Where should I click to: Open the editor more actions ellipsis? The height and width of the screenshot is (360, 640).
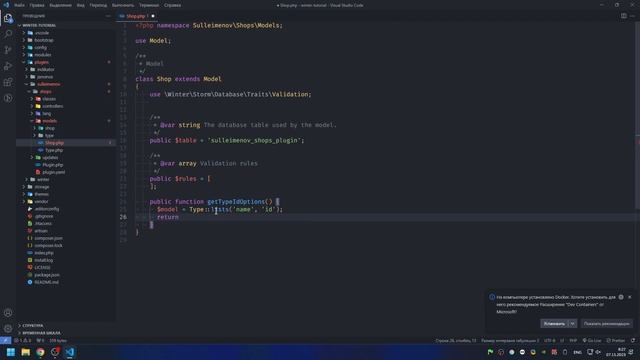[x=633, y=16]
